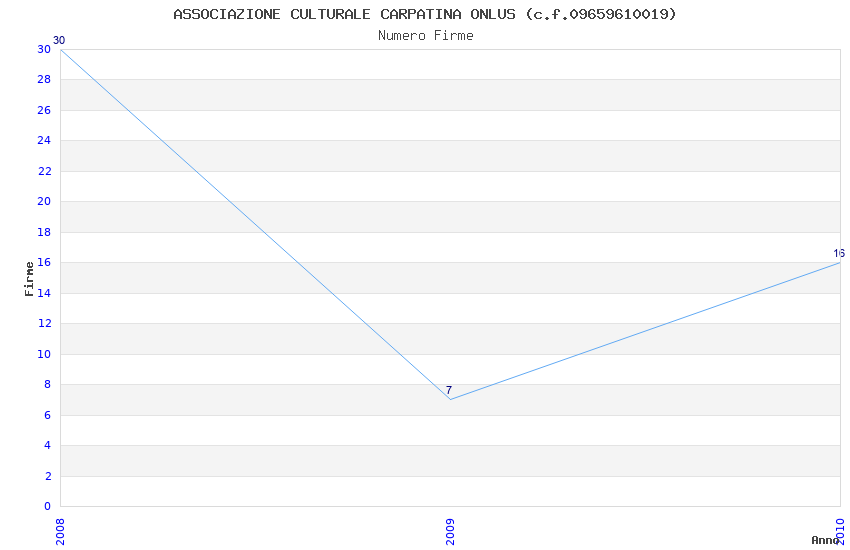Click the y-axis tick value 22
This screenshot has height=550, width=850.
pyautogui.click(x=44, y=171)
